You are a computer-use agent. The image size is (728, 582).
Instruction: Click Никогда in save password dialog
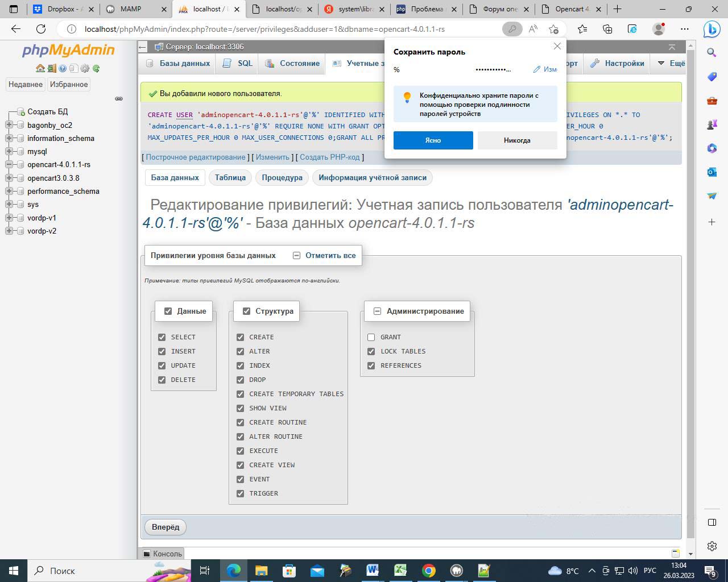tap(516, 140)
